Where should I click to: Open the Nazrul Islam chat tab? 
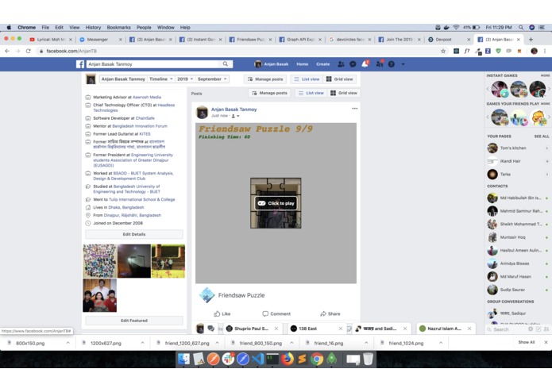pos(446,329)
